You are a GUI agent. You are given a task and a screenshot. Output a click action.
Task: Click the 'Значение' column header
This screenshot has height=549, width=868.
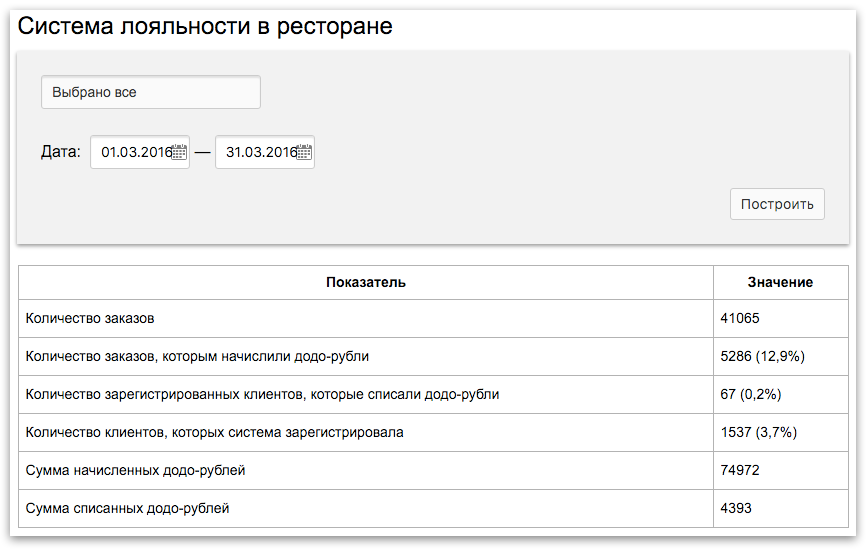pyautogui.click(x=781, y=282)
